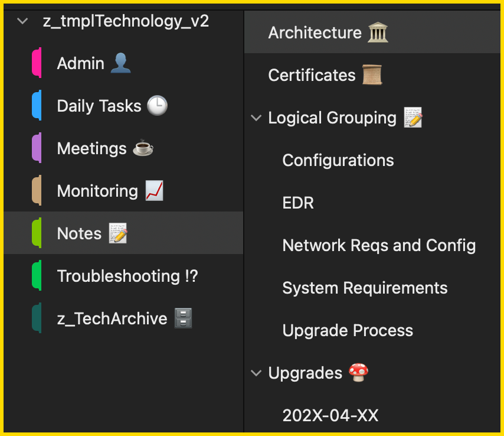Click the classical building icon beside Architecture
The width and height of the screenshot is (504, 436).
pyautogui.click(x=377, y=32)
